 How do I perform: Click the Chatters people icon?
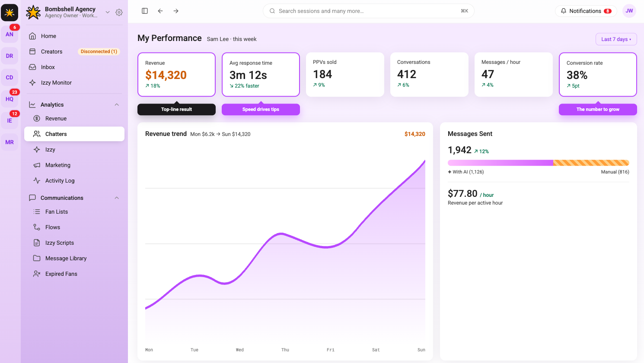click(x=37, y=134)
